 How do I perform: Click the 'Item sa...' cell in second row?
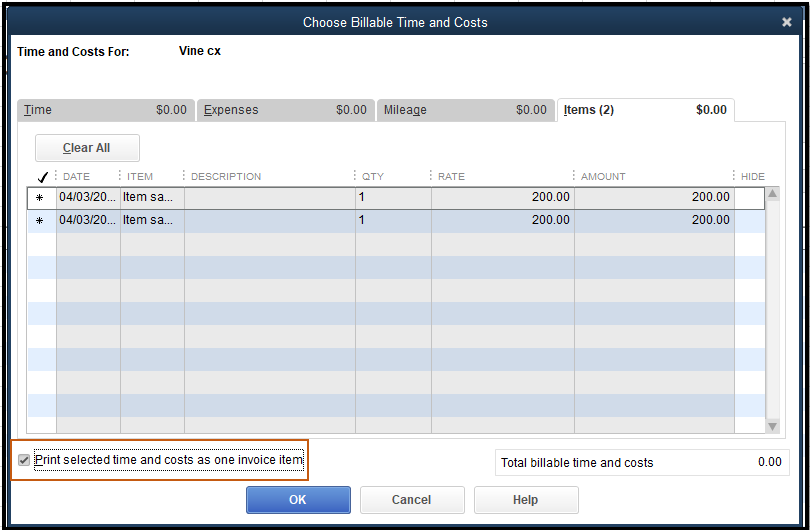pyautogui.click(x=152, y=221)
